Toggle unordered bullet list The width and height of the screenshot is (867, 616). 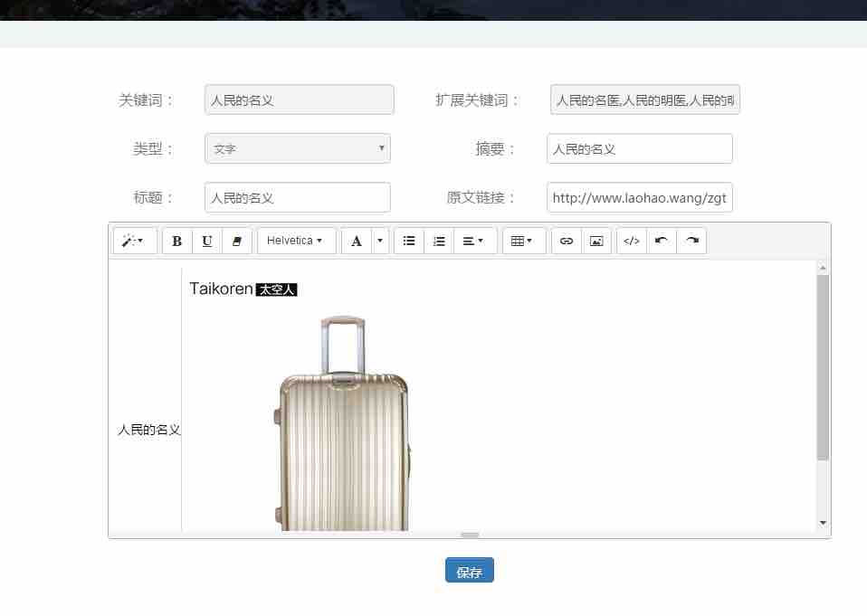click(x=409, y=241)
